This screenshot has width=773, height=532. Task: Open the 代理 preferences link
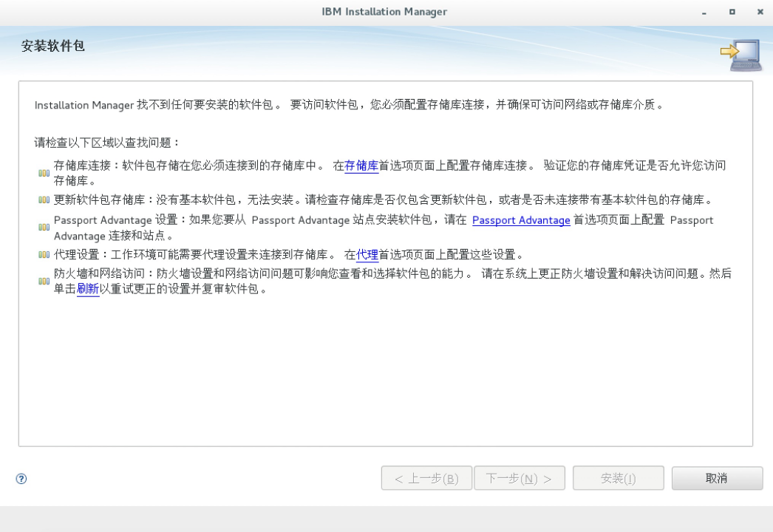point(367,256)
